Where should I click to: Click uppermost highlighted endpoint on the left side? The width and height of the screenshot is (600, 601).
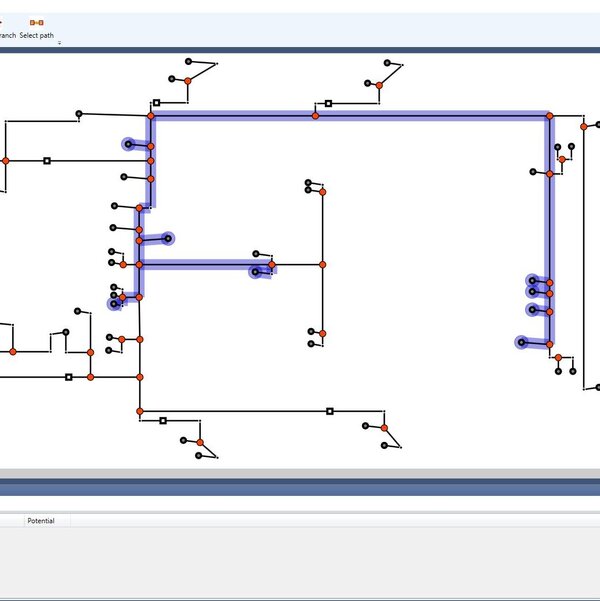[x=128, y=144]
